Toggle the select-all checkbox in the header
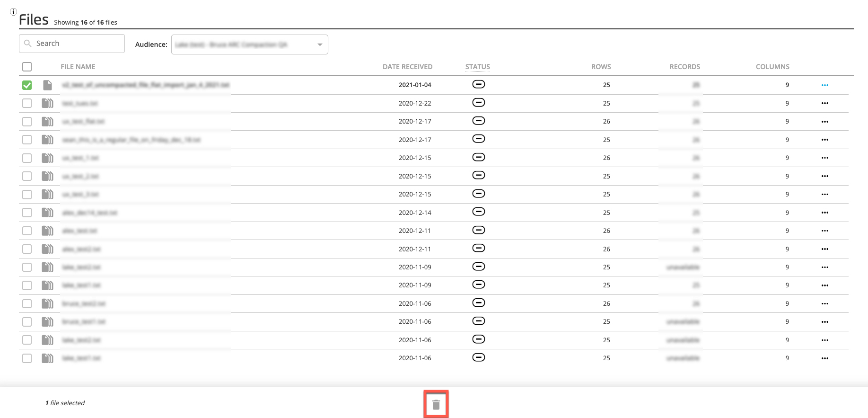Image resolution: width=868 pixels, height=418 pixels. coord(27,67)
